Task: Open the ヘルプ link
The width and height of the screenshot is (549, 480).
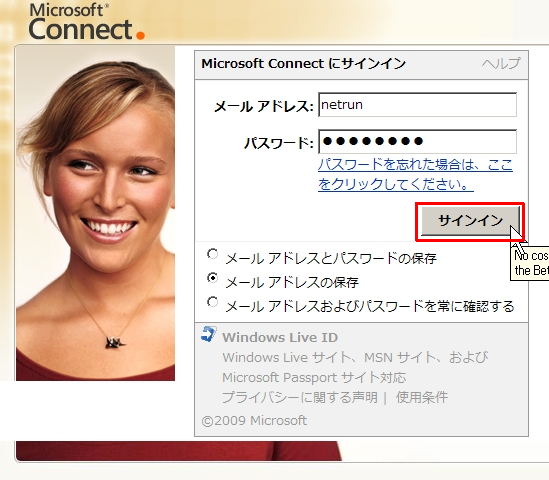Action: tap(501, 64)
